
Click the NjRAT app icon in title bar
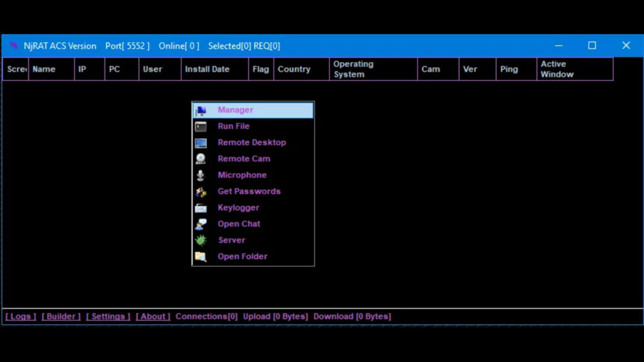14,45
